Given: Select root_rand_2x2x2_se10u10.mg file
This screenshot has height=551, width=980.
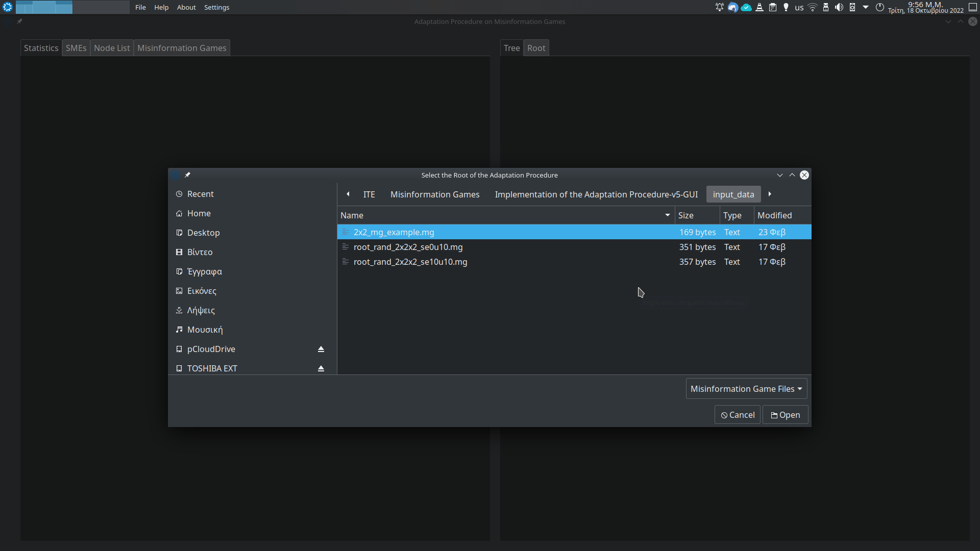Looking at the screenshot, I should (x=410, y=262).
